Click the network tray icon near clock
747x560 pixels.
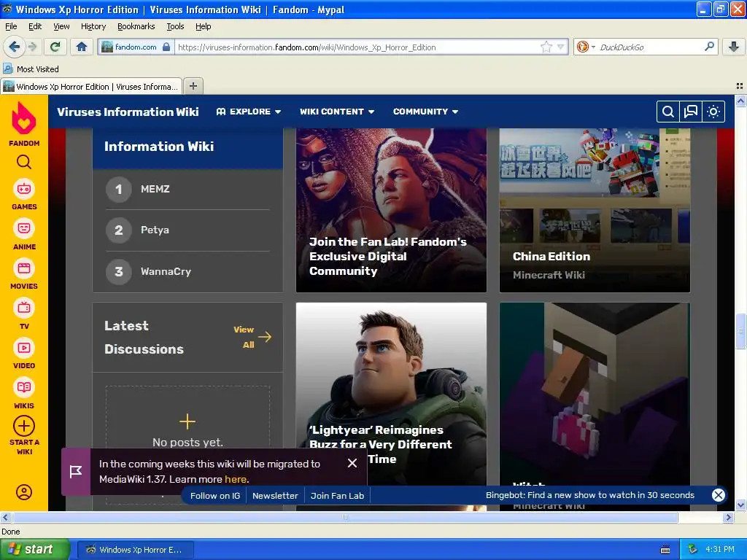692,549
